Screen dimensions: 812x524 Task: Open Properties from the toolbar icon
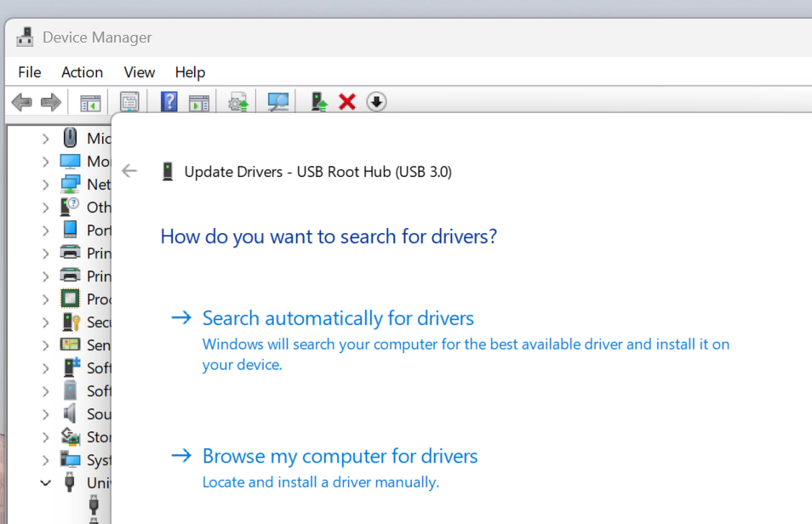click(x=129, y=103)
